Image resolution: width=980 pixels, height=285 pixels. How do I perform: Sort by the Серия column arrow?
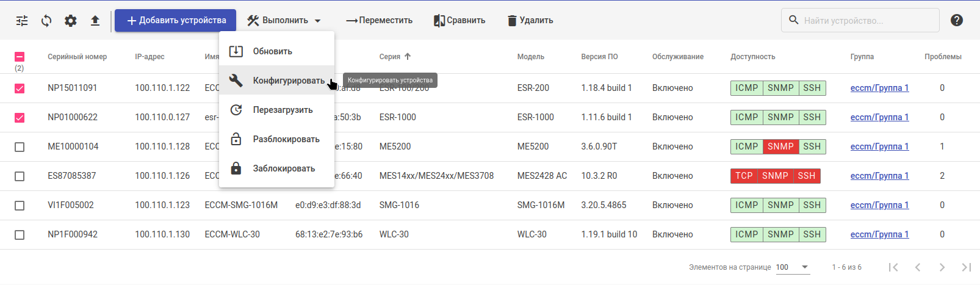tap(408, 57)
